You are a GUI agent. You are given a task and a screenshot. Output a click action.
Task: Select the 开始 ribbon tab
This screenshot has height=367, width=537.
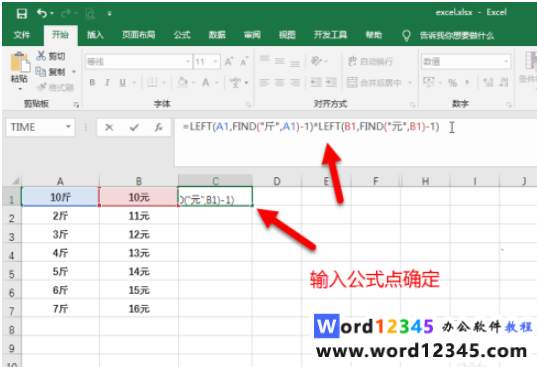click(x=60, y=35)
